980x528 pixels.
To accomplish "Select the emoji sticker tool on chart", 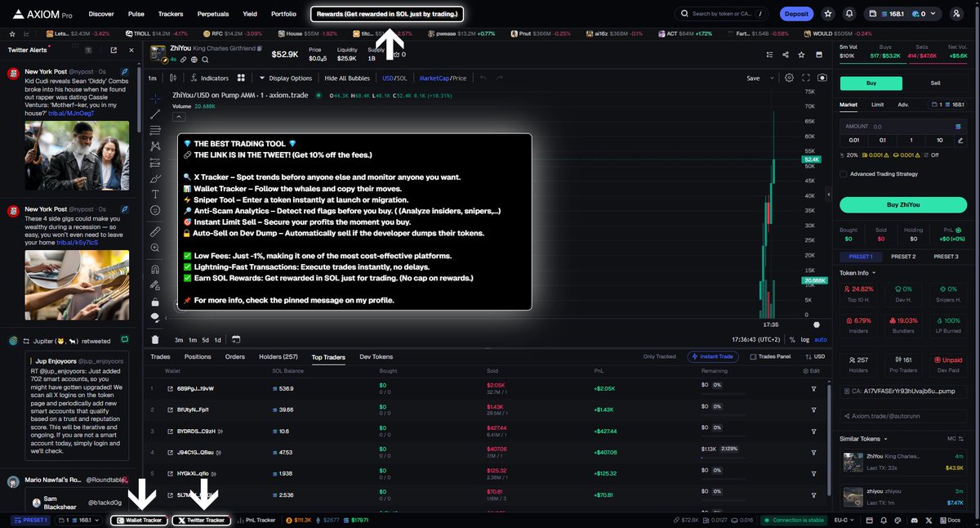I will coord(155,210).
